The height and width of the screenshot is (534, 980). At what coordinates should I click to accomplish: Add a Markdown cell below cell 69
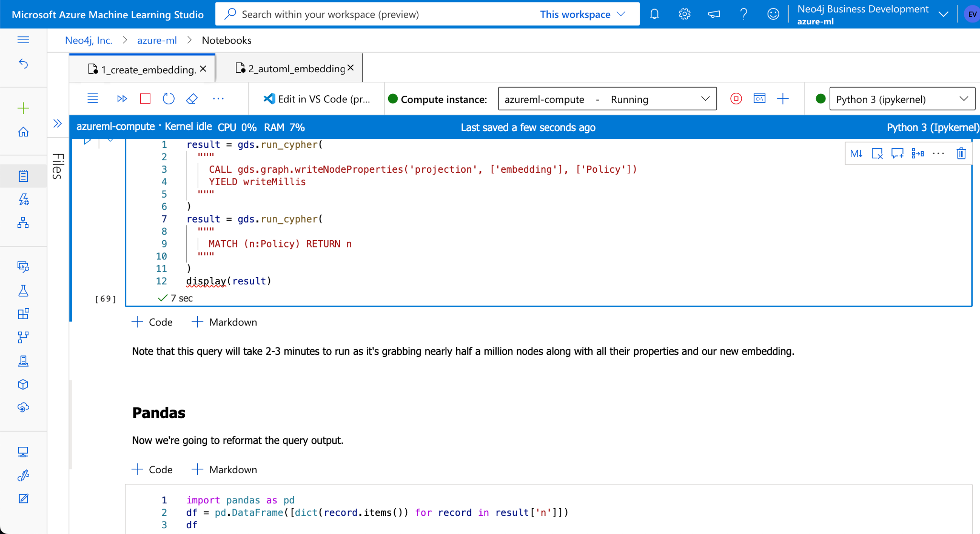coord(224,322)
